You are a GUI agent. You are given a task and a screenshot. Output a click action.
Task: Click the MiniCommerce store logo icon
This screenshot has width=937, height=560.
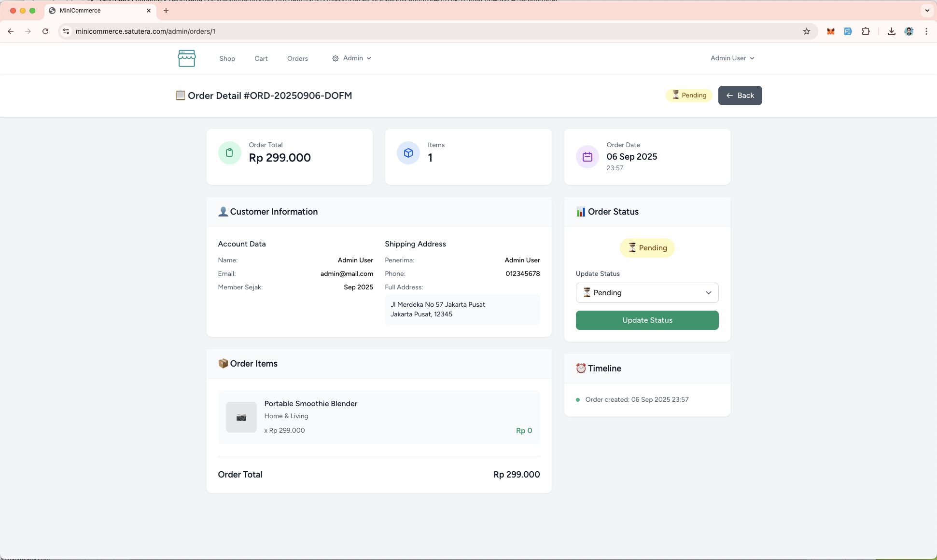click(186, 58)
